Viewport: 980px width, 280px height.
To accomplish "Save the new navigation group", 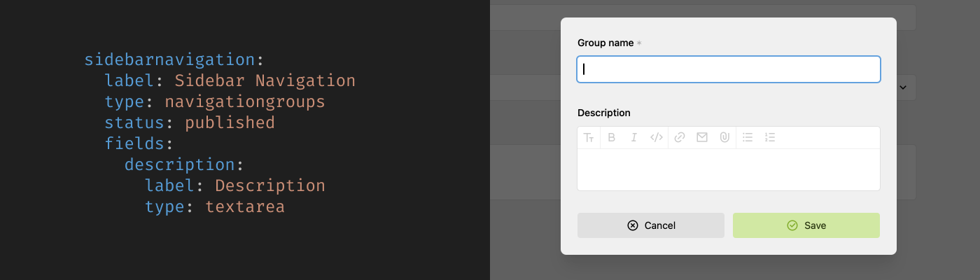I will (x=806, y=225).
